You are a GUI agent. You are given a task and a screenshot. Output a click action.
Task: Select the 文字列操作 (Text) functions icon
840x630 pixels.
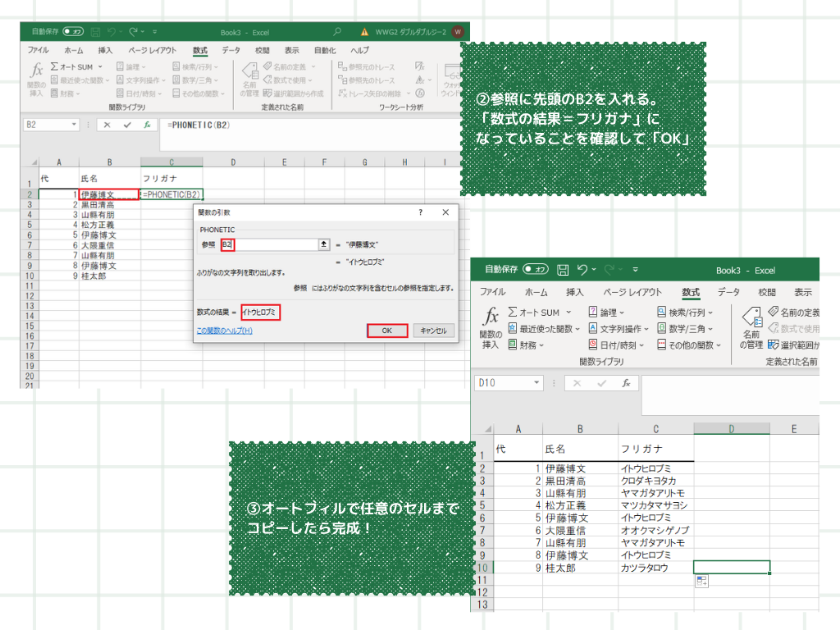point(618,326)
